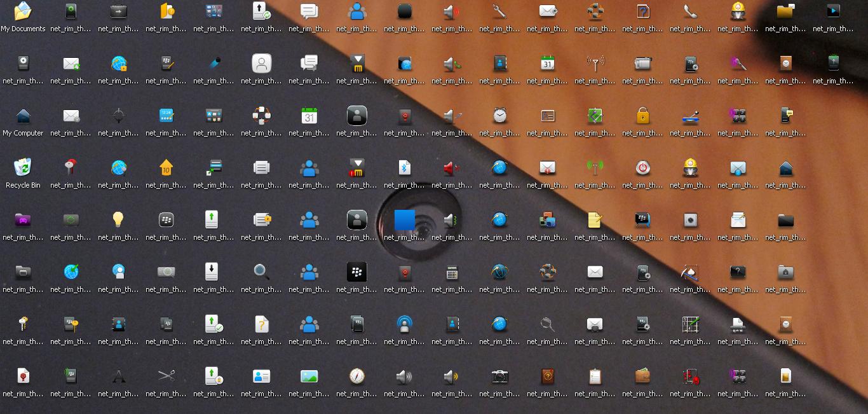Open the My Computer icon
Screen dimensions: 868x414
[23, 116]
